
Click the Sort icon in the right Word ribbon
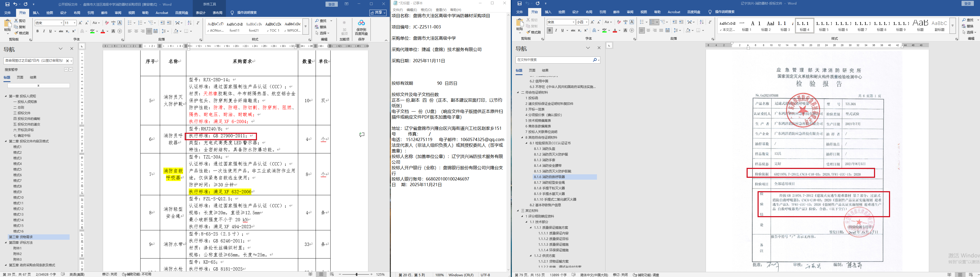(702, 22)
